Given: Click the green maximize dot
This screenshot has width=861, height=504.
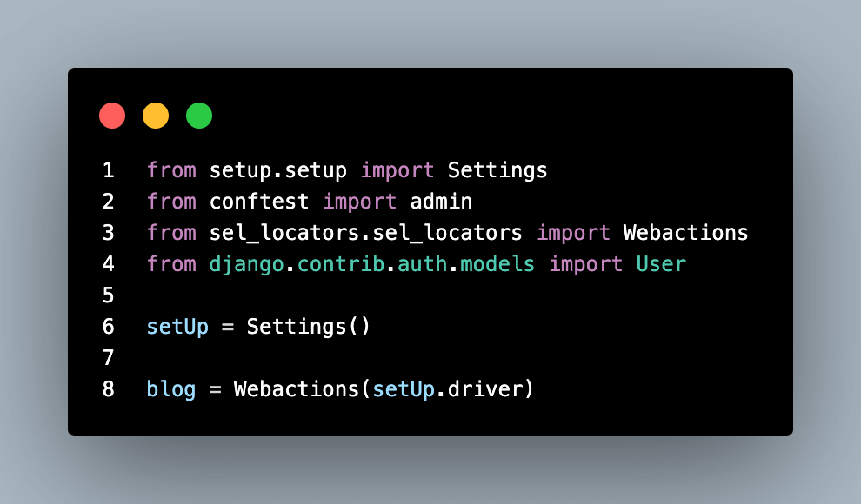Looking at the screenshot, I should tap(199, 116).
